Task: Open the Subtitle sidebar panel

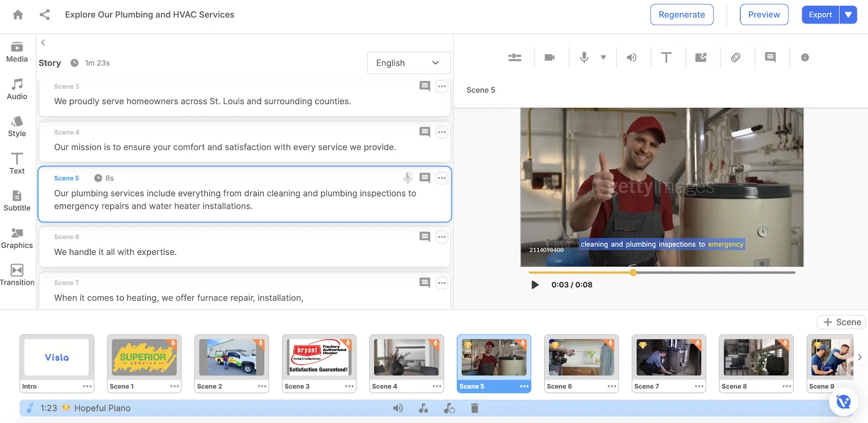Action: 17,201
